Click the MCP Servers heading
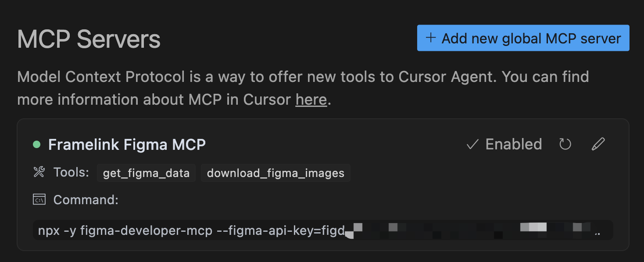The image size is (644, 262). click(x=89, y=39)
